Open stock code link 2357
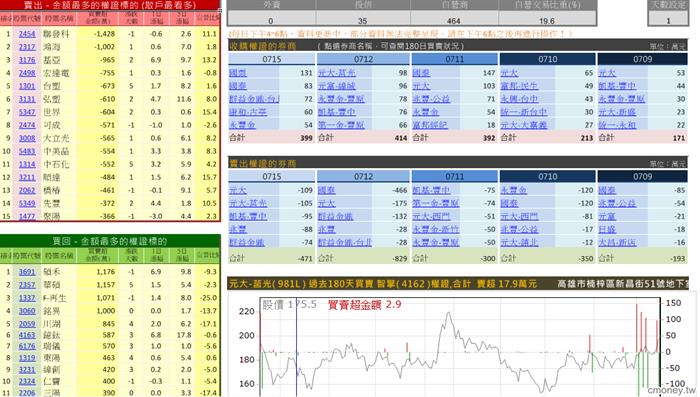 pyautogui.click(x=27, y=284)
